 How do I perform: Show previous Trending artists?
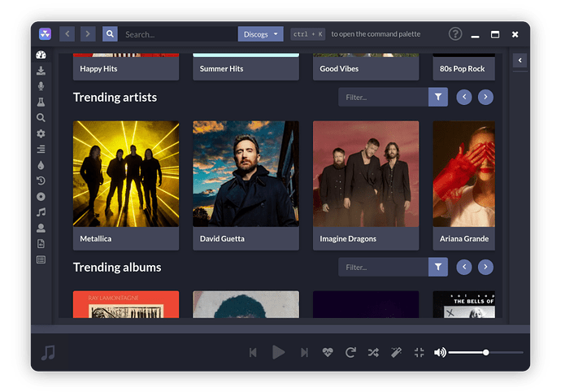point(464,97)
